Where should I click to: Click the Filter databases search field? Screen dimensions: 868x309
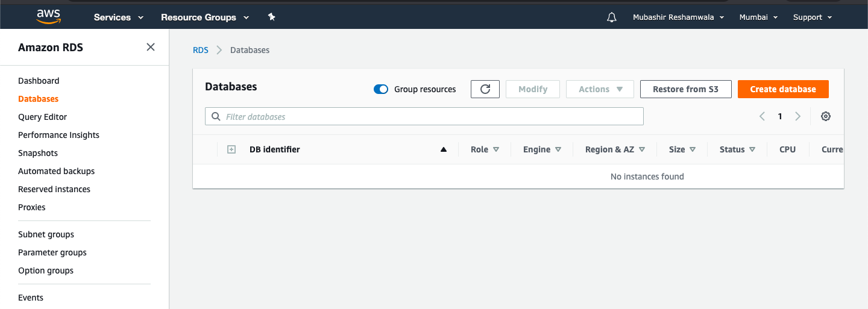(x=424, y=116)
